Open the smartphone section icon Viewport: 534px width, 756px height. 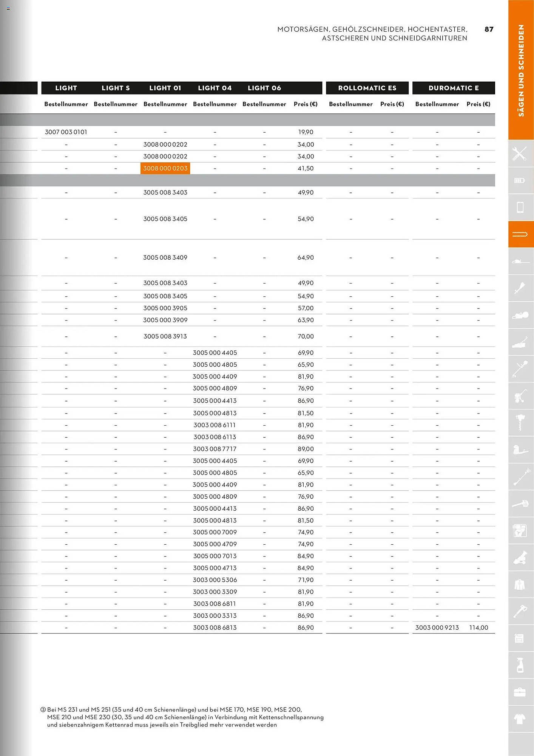tap(521, 208)
